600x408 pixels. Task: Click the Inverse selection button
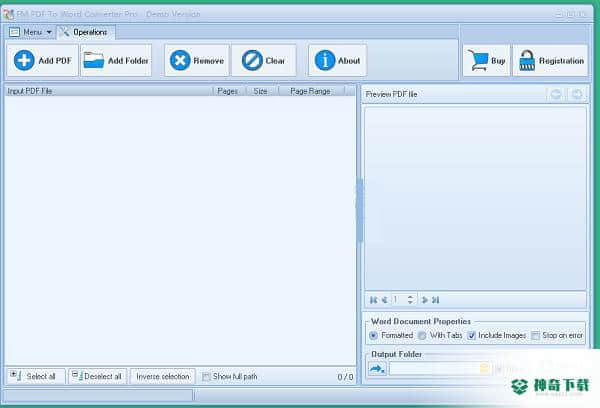pos(163,376)
